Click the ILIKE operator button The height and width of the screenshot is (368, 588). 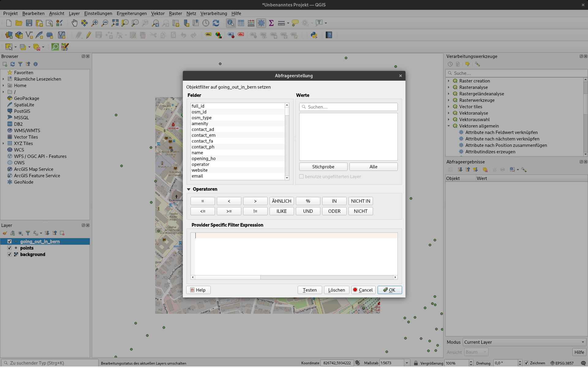point(281,211)
